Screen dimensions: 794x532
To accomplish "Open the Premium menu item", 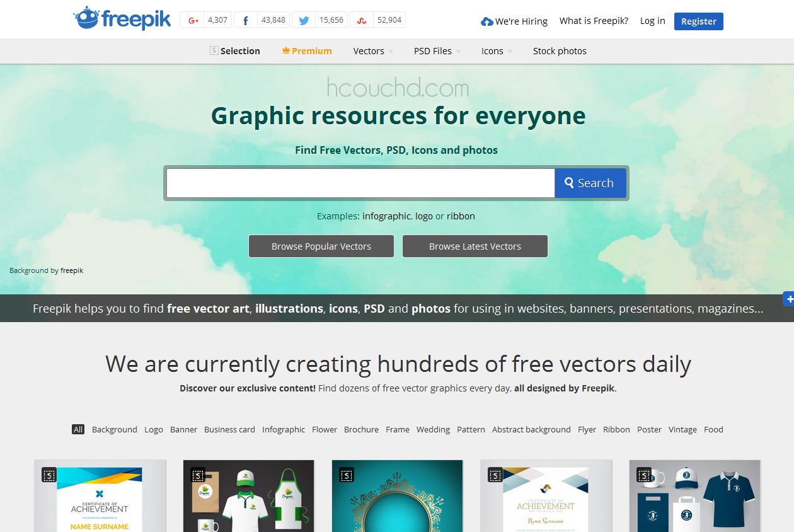I will tap(307, 51).
